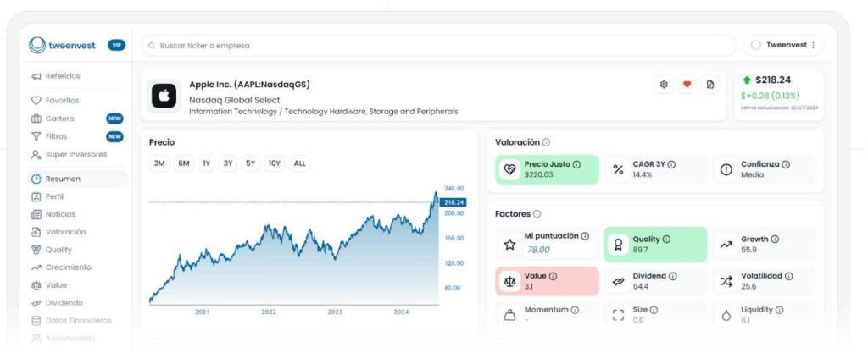Viewport: 868px width, 364px height.
Task: Click the Quality ribbon badge icon
Action: [618, 244]
